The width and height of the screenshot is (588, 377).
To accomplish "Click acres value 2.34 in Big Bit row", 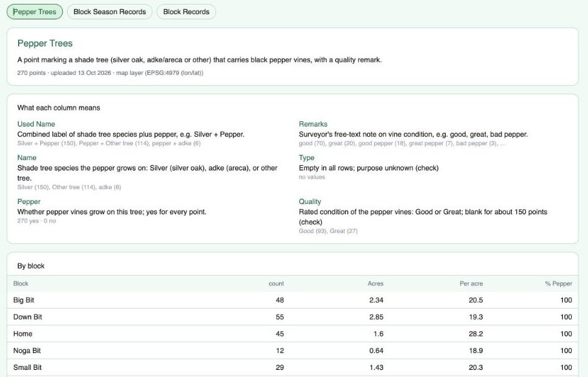I will point(376,300).
